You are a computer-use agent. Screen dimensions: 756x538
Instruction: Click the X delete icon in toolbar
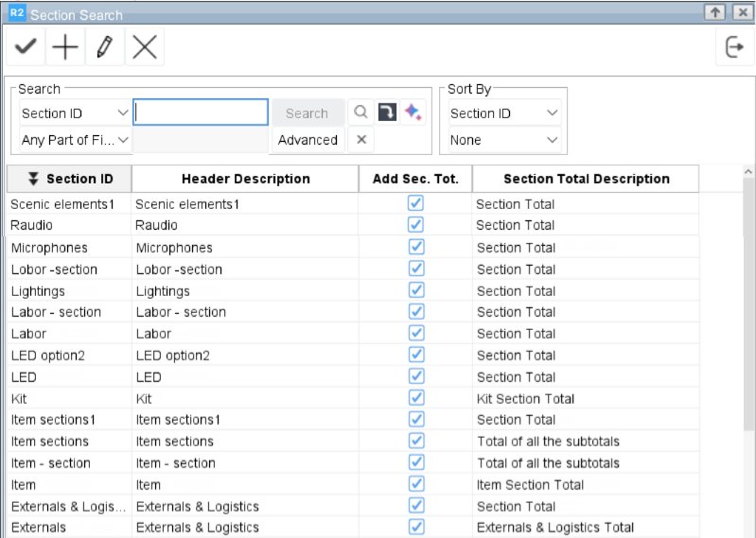pos(144,47)
